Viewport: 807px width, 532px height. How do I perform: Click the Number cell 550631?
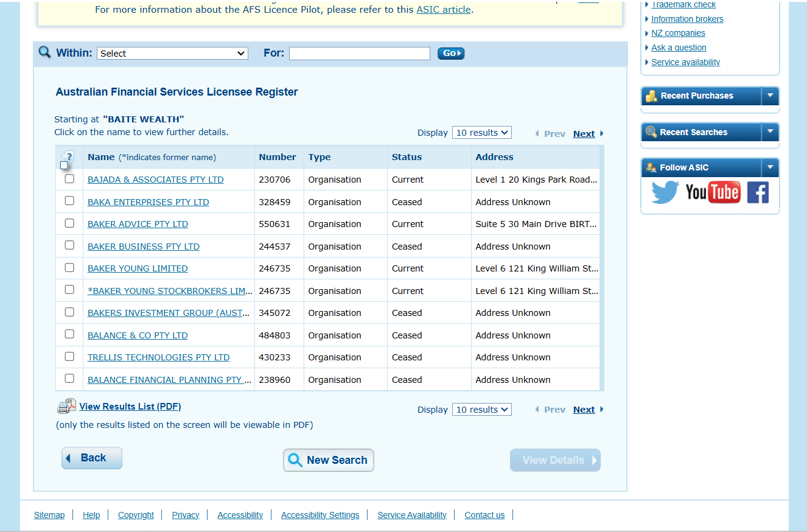(x=274, y=224)
